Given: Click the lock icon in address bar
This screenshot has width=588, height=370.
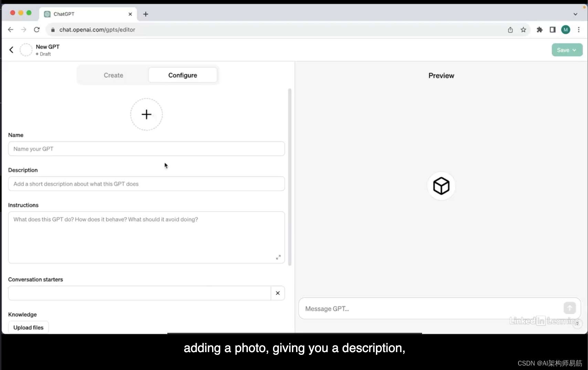Looking at the screenshot, I should 53,30.
